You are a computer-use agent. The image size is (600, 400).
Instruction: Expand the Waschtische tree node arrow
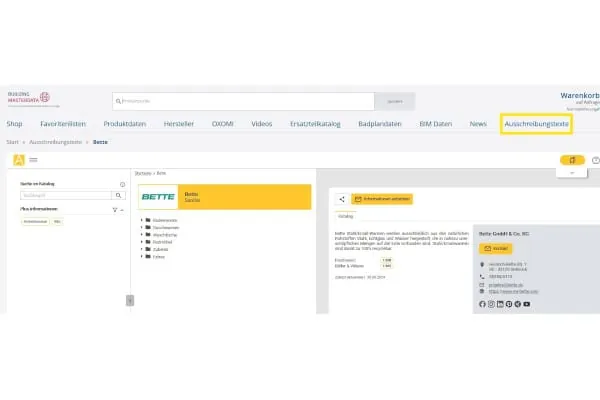tap(142, 235)
